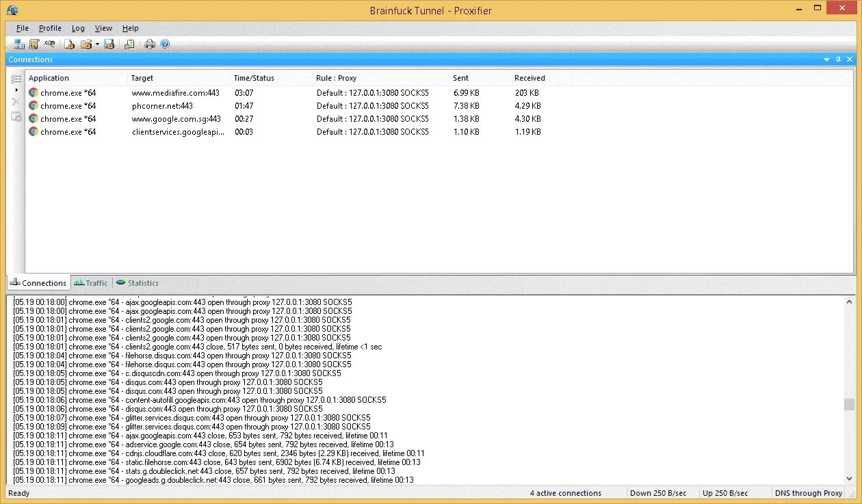Click the adservice.google.com close log line
Image resolution: width=862 pixels, height=504 pixels.
coord(204,445)
